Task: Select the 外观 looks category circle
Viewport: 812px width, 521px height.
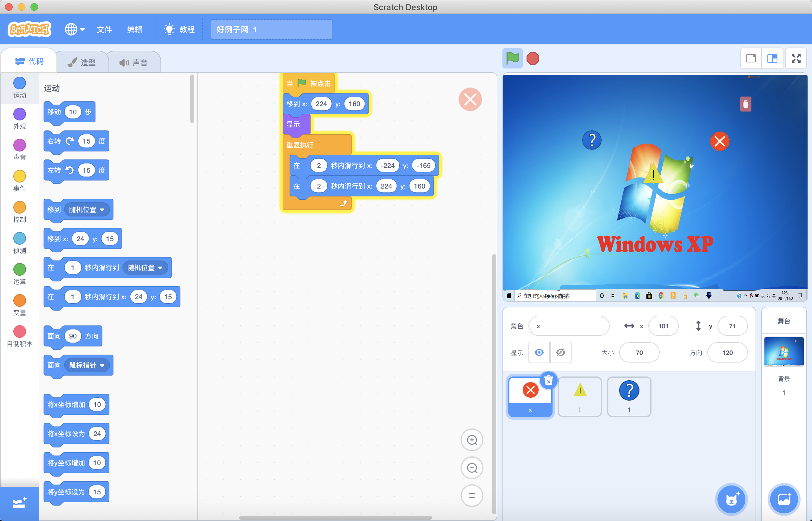Action: [x=20, y=114]
